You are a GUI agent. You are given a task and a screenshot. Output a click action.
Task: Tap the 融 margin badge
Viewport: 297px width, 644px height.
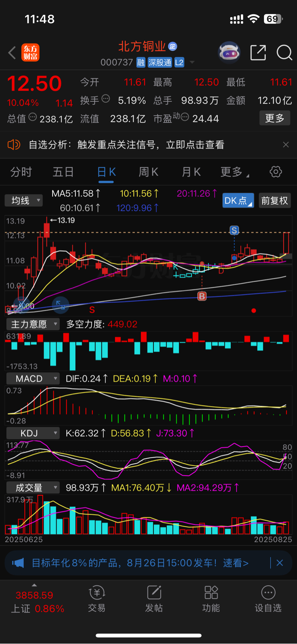pyautogui.click(x=141, y=62)
